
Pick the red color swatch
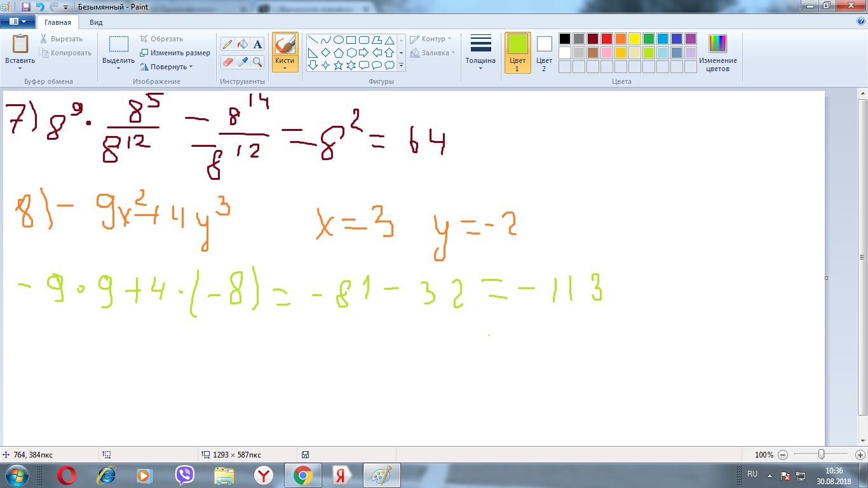coord(607,39)
